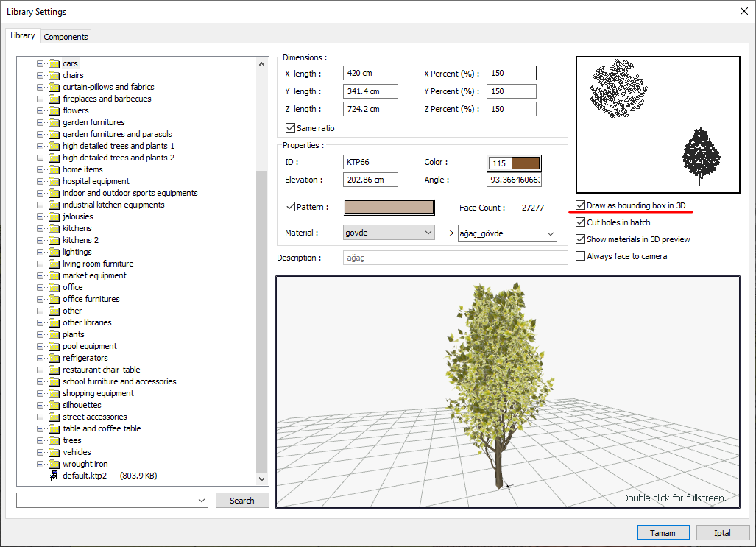756x547 pixels.
Task: Enable Always face to camera
Action: (581, 256)
